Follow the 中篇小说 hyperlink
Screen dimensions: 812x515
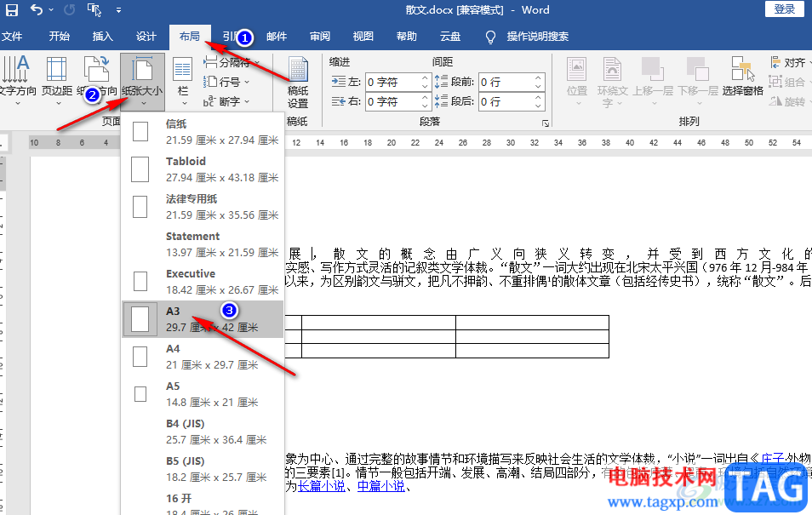[381, 486]
